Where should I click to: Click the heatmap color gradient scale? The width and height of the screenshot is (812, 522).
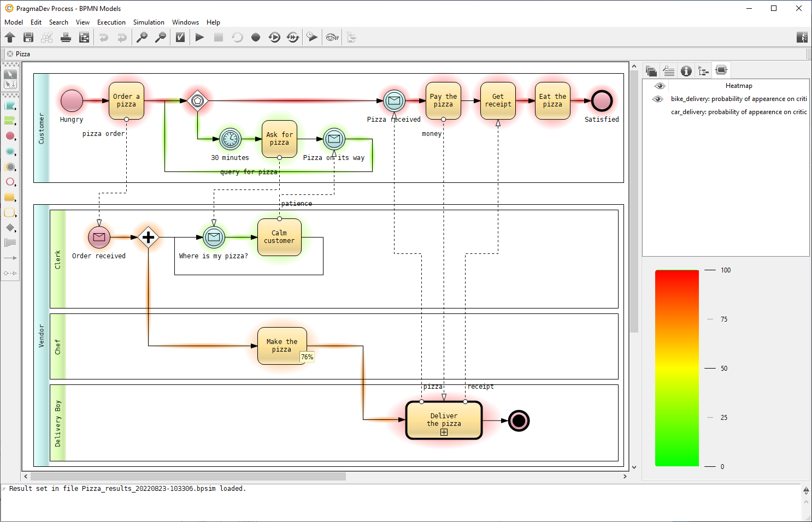click(676, 368)
